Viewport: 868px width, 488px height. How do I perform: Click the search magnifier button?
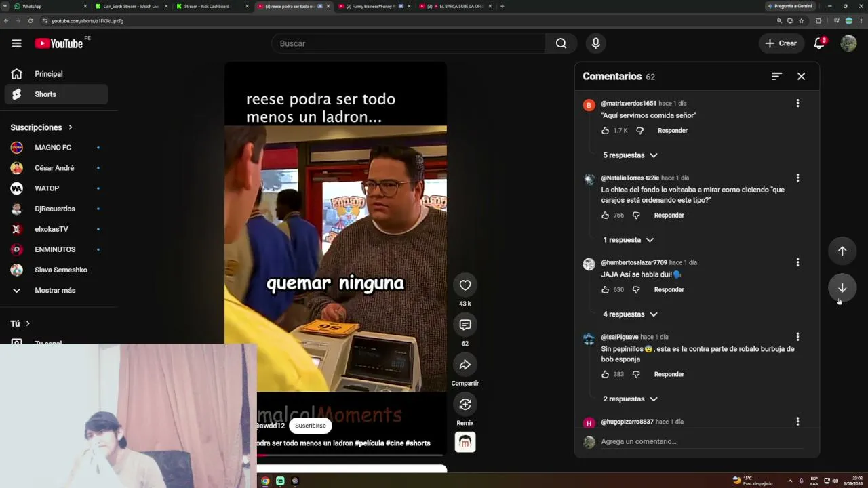coord(561,43)
